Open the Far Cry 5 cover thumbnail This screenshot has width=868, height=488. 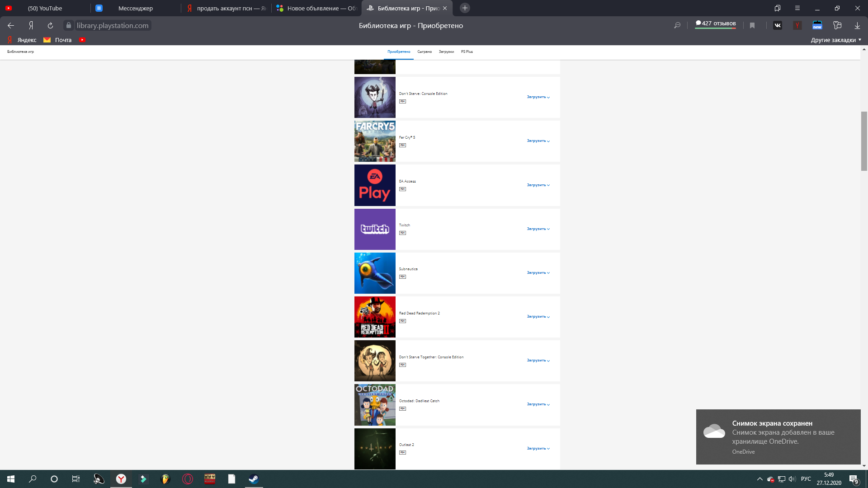click(x=375, y=141)
